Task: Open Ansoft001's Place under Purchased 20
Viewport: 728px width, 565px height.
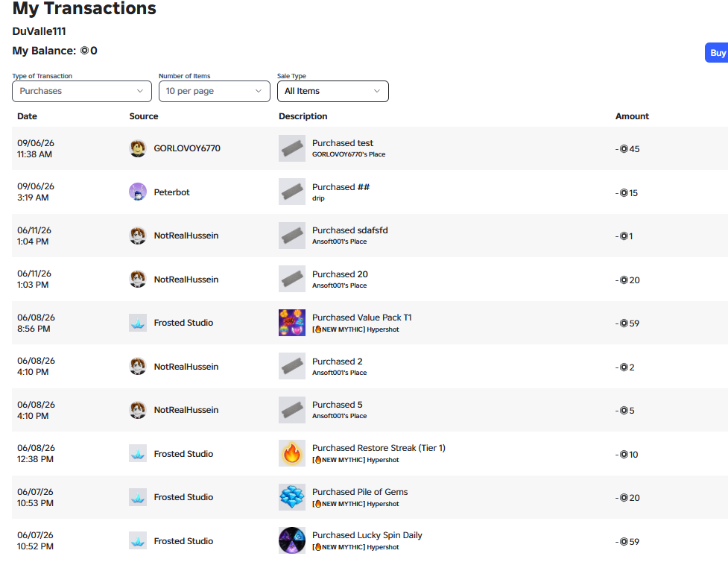Action: pos(339,285)
